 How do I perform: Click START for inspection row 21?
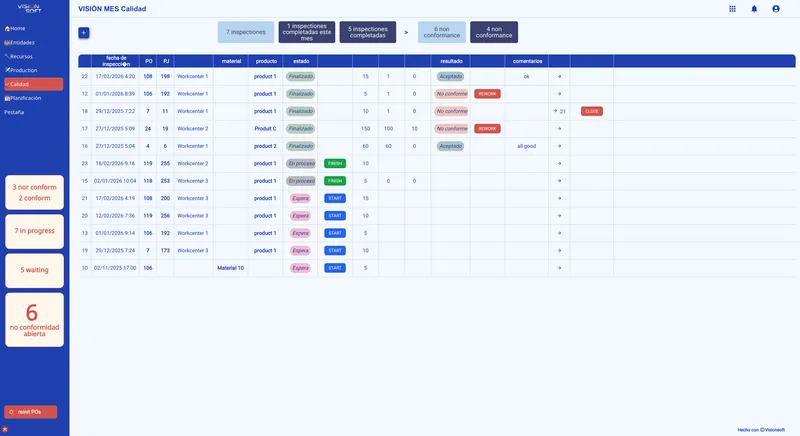(x=335, y=198)
